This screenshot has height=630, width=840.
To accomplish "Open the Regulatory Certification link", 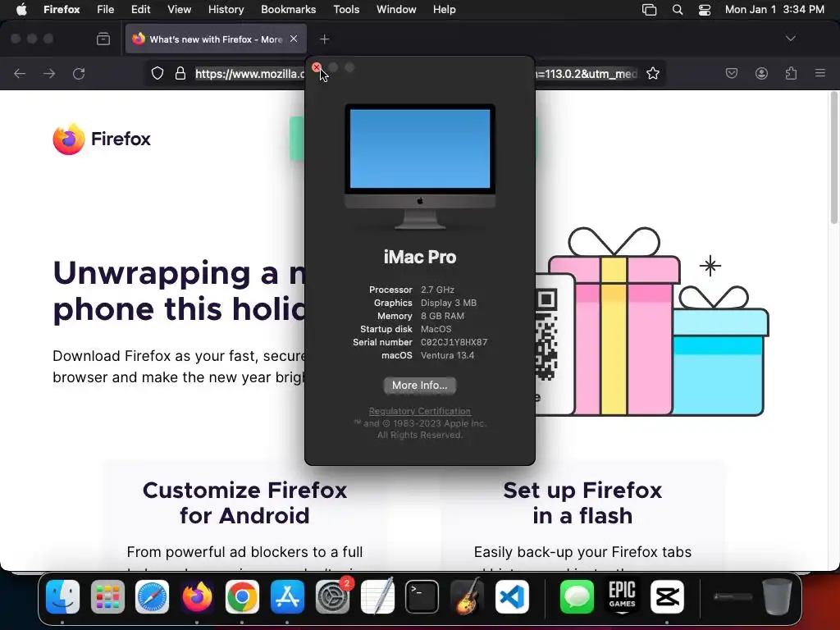I will (419, 411).
